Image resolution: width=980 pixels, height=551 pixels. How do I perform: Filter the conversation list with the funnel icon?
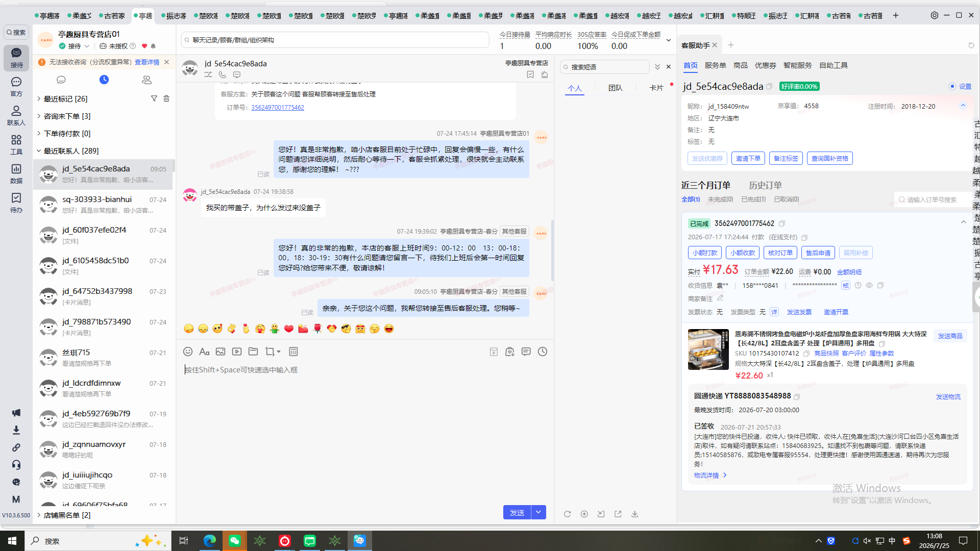point(154,98)
